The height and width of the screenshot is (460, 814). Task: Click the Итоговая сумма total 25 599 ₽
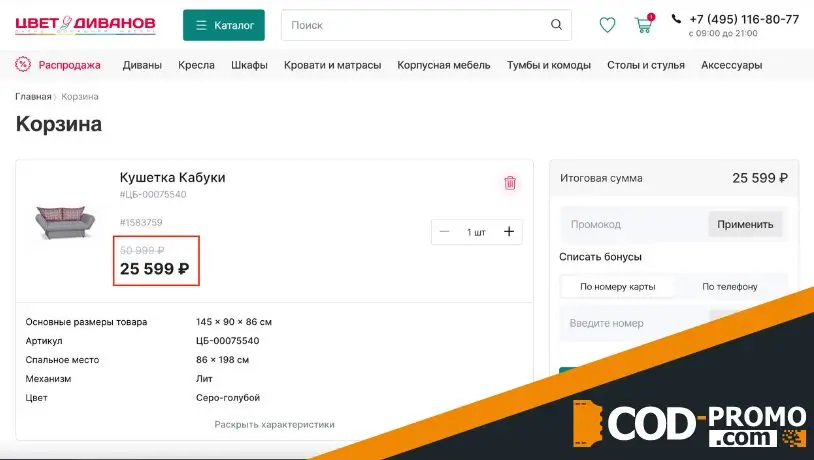(760, 178)
